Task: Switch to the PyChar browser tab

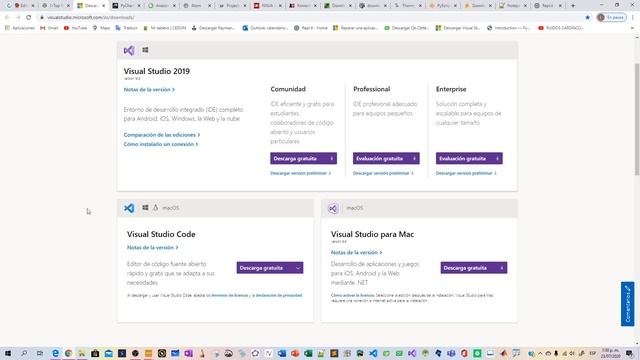Action: [126, 6]
